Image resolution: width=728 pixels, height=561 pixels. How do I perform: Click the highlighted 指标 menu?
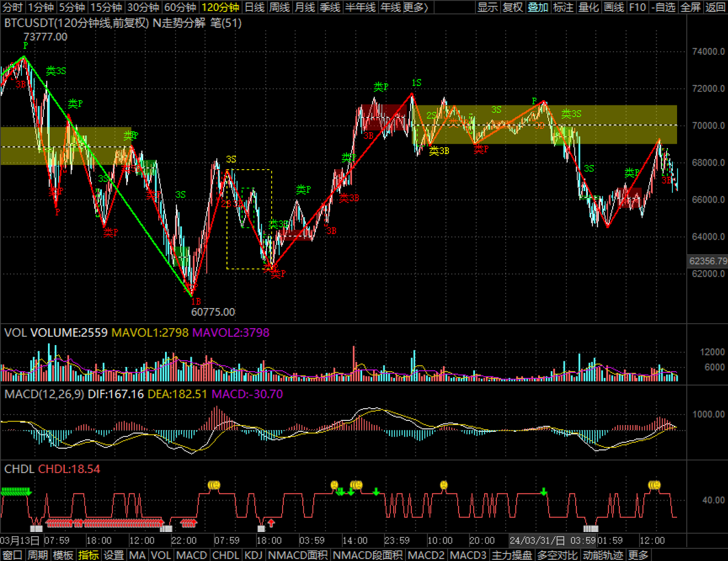(89, 555)
